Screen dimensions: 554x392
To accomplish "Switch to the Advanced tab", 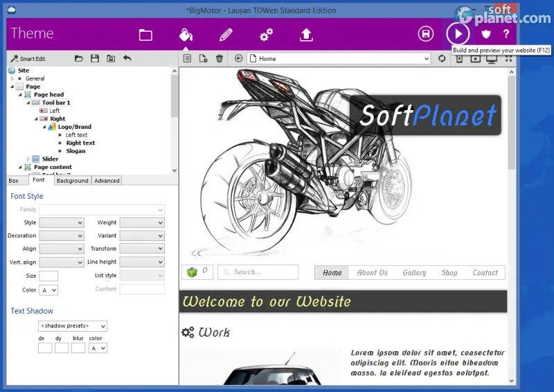I will 107,181.
